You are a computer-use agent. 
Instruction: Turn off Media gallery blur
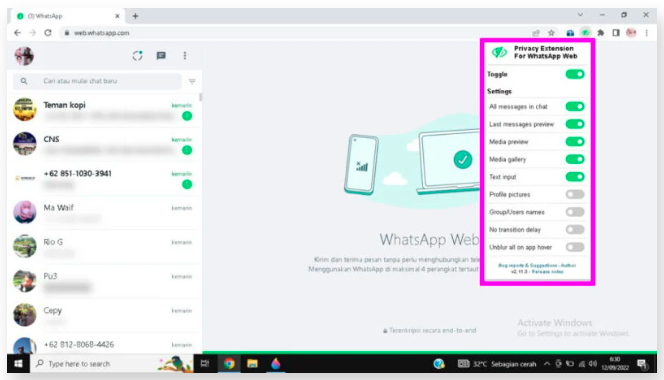click(575, 159)
